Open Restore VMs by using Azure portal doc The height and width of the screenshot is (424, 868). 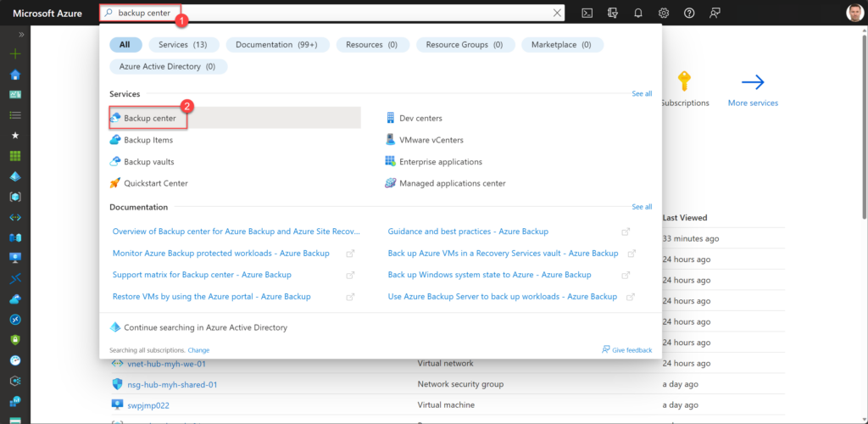tap(211, 296)
